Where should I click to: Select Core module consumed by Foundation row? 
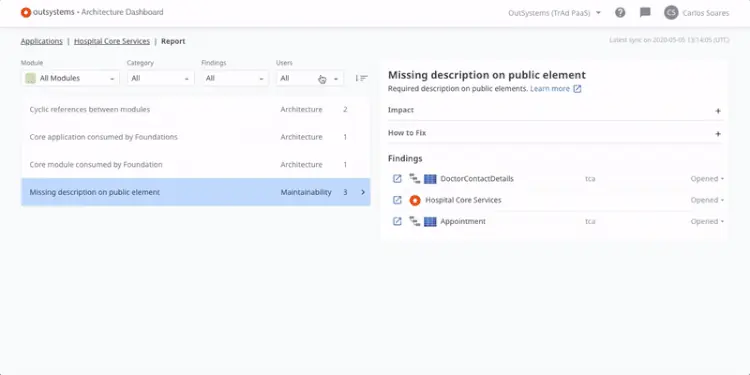click(196, 165)
